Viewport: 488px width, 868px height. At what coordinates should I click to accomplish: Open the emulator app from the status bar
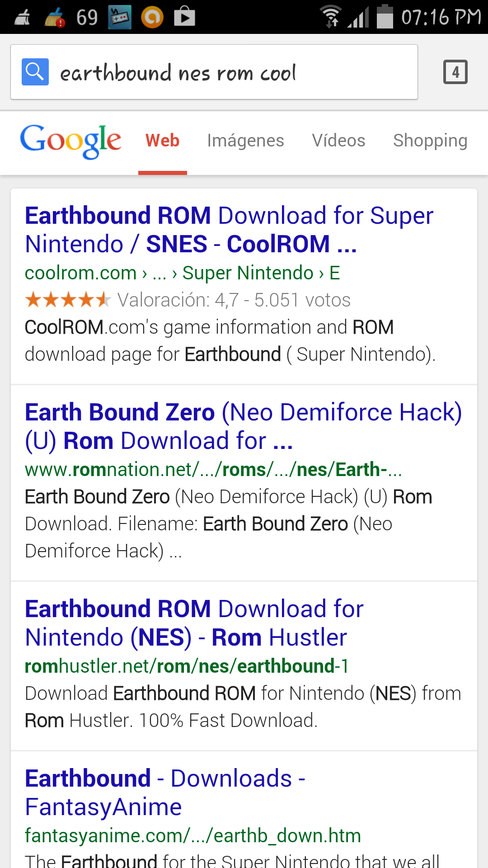pyautogui.click(x=119, y=16)
